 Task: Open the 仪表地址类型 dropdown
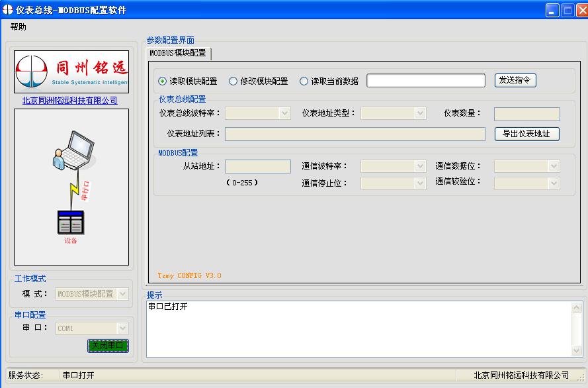(x=421, y=113)
